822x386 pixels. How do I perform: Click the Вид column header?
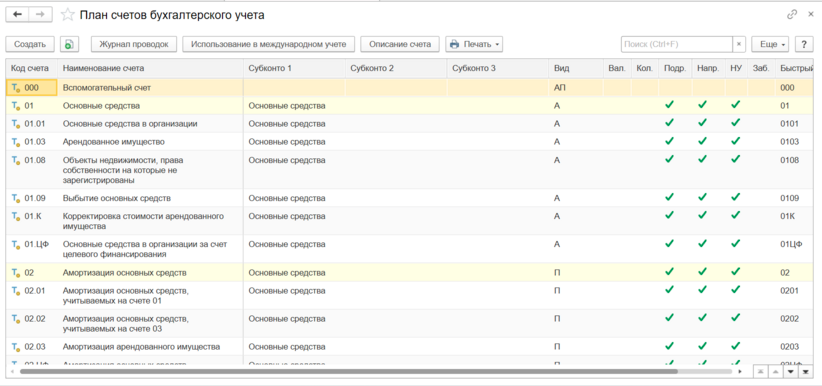tap(576, 69)
